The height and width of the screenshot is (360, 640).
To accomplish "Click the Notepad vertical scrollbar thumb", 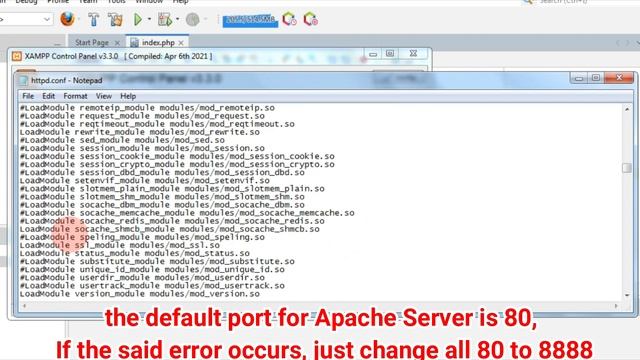I will [x=627, y=168].
